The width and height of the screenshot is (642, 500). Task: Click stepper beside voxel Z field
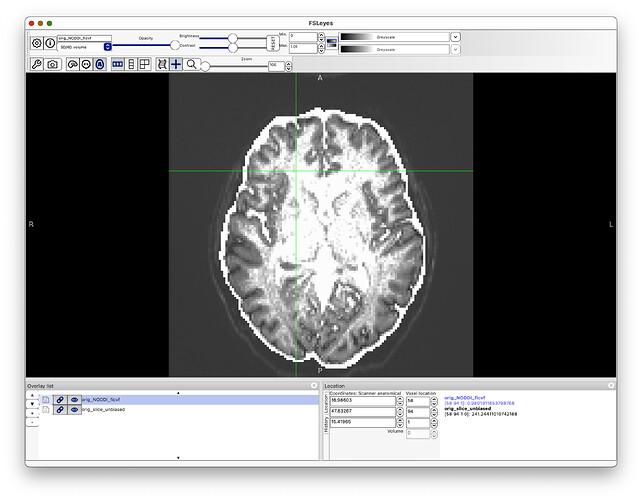tap(434, 423)
